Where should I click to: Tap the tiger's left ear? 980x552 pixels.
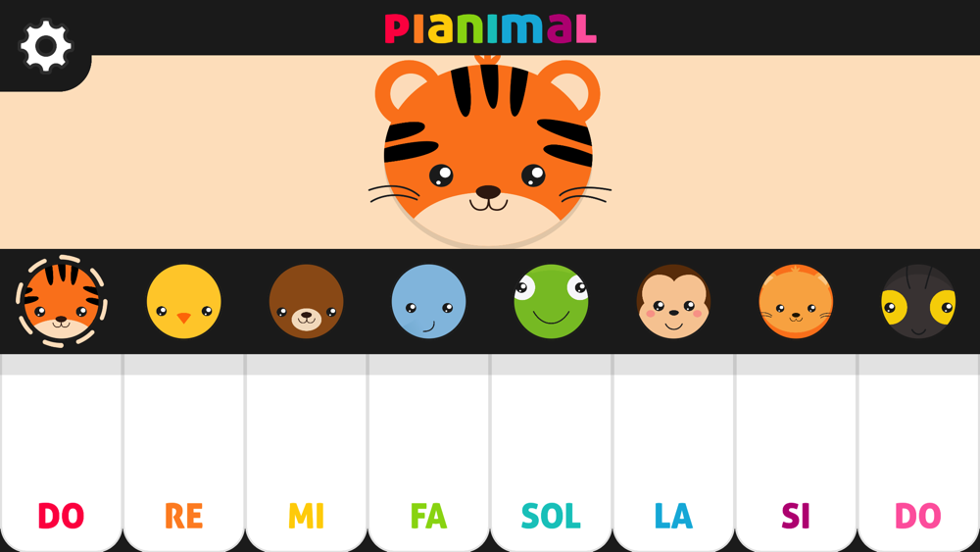pyautogui.click(x=404, y=90)
